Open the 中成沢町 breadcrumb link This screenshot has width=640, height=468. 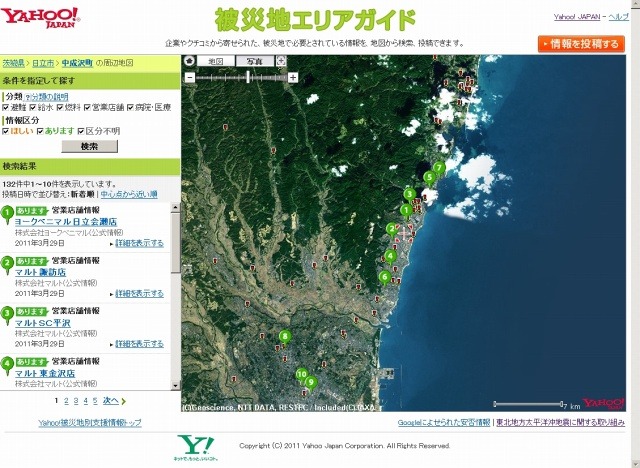point(77,63)
